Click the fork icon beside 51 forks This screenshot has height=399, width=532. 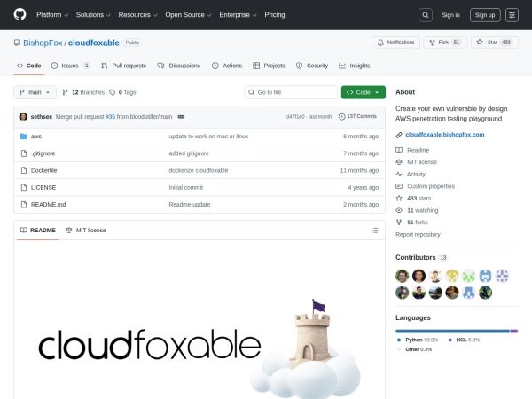[x=399, y=223]
